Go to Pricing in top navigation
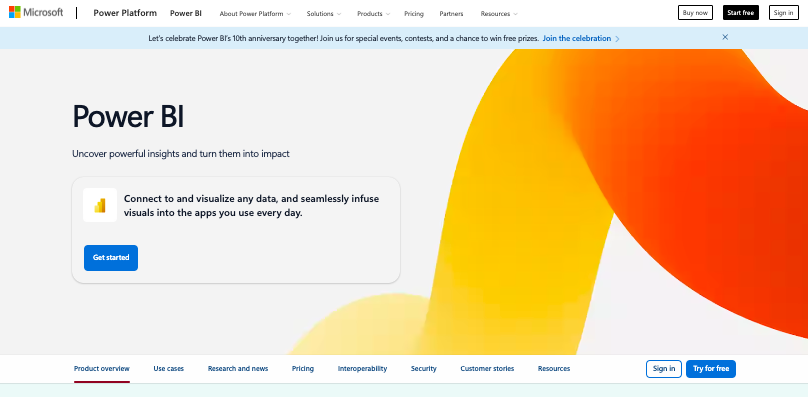 pyautogui.click(x=414, y=14)
